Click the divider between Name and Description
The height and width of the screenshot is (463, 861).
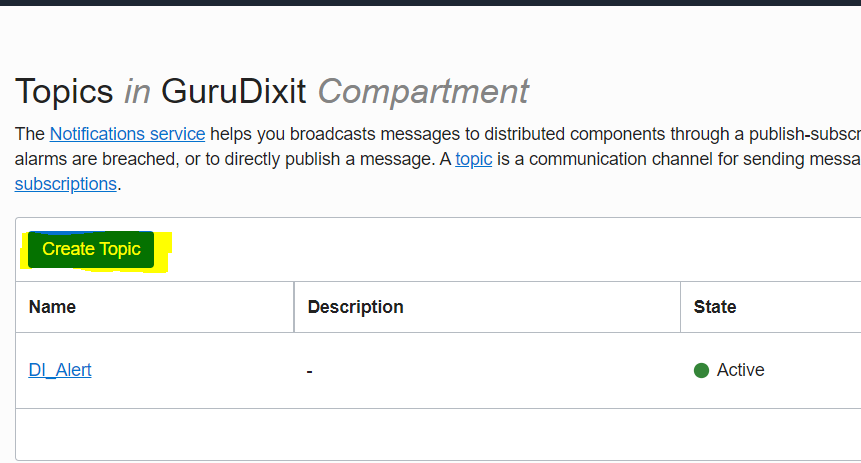click(294, 307)
